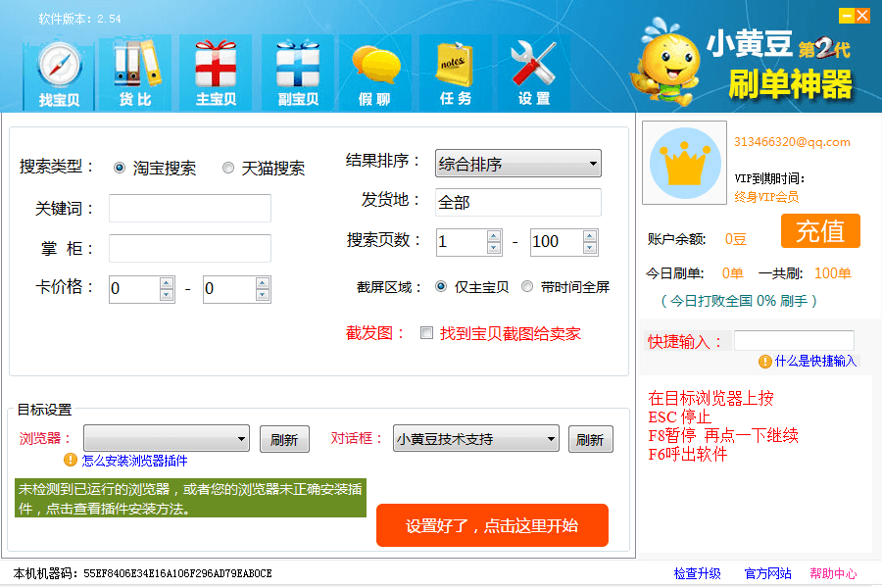882x588 pixels.
Task: Refresh the 浏览器 list
Action: pos(284,439)
